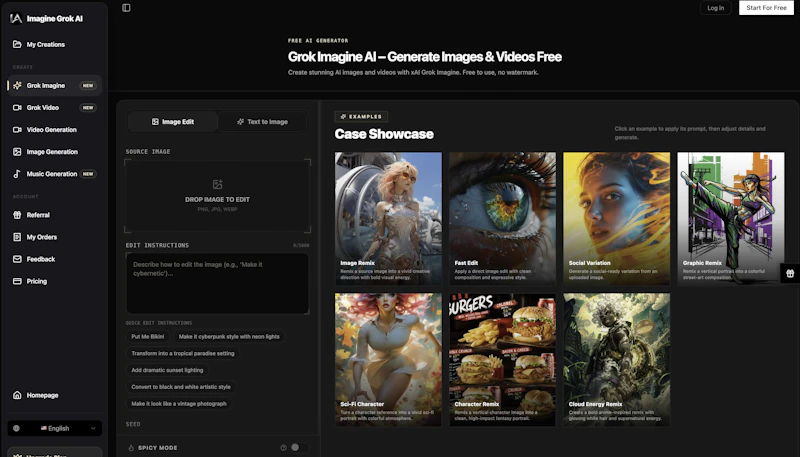Image resolution: width=800 pixels, height=457 pixels.
Task: Click the globe icon in language selector
Action: (x=16, y=428)
